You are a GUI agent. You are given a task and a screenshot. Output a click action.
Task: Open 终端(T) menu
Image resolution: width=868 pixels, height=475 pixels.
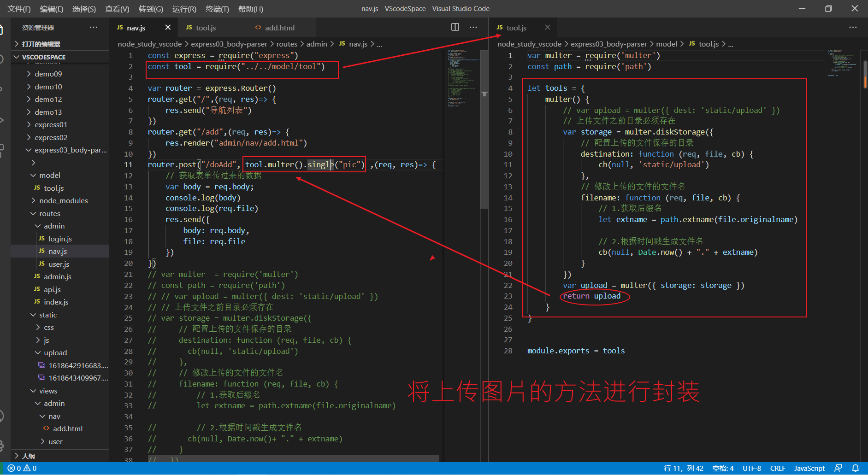pyautogui.click(x=217, y=9)
